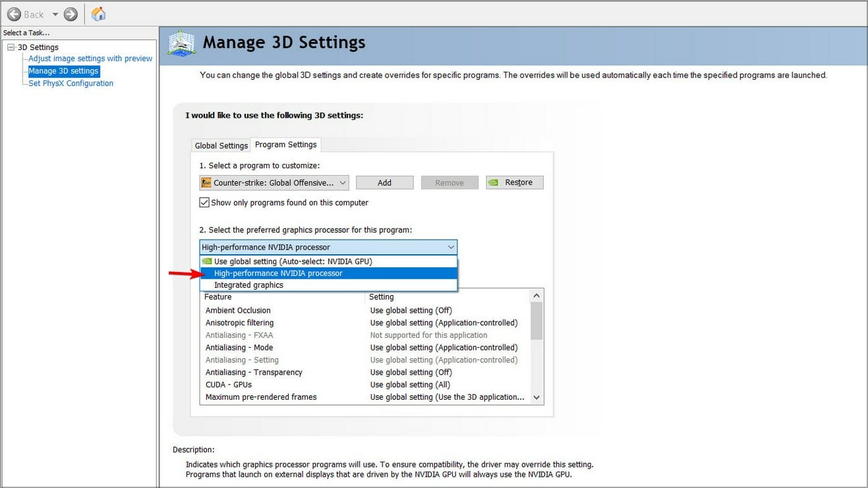Select the Ambient Occlusion feature row
Viewport: 868px width, 488px height.
(x=365, y=310)
